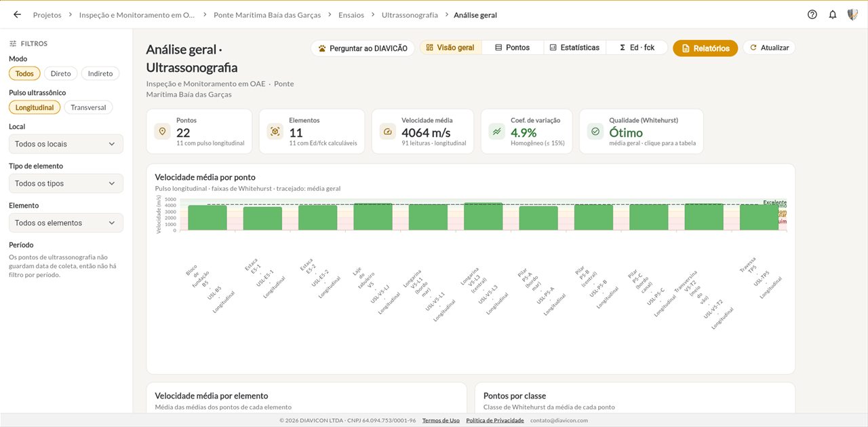The height and width of the screenshot is (427, 868).
Task: Click the Coef. de variação trend icon
Action: pyautogui.click(x=497, y=131)
